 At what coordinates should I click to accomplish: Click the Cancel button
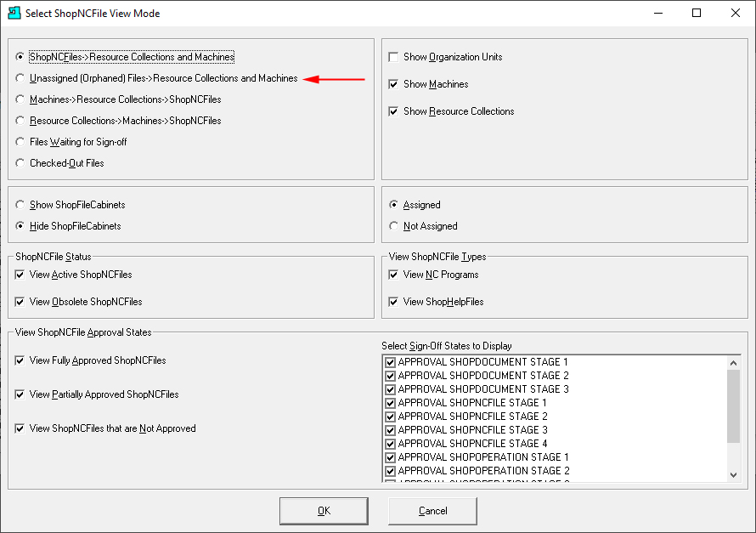[x=432, y=511]
